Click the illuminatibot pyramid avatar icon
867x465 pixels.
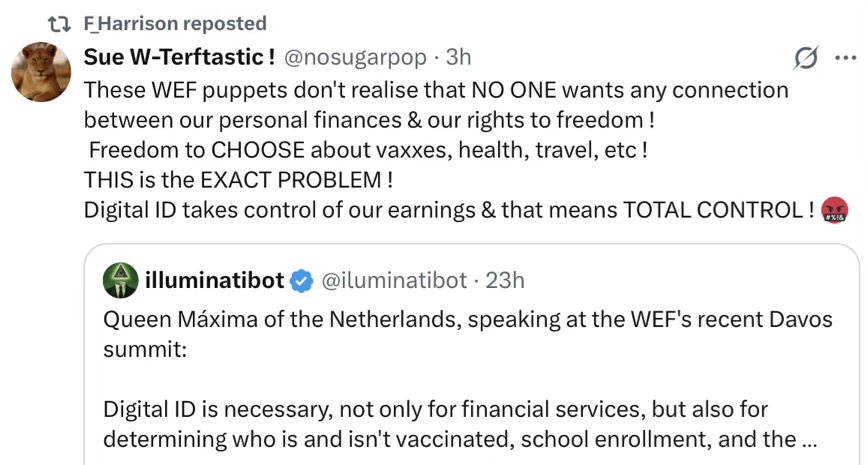[120, 281]
